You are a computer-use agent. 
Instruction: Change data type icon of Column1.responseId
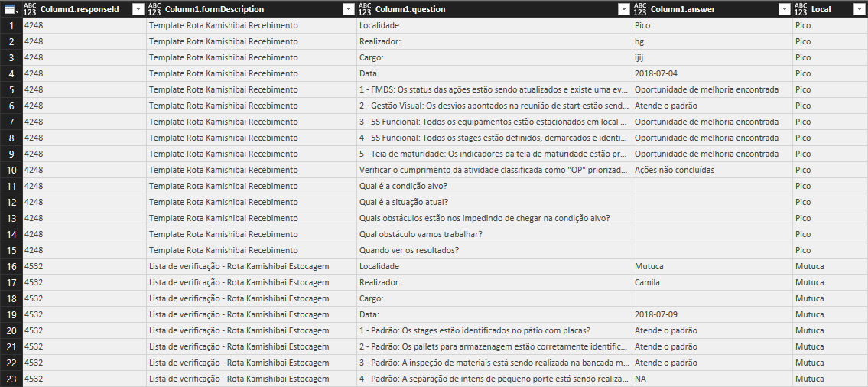pyautogui.click(x=31, y=9)
